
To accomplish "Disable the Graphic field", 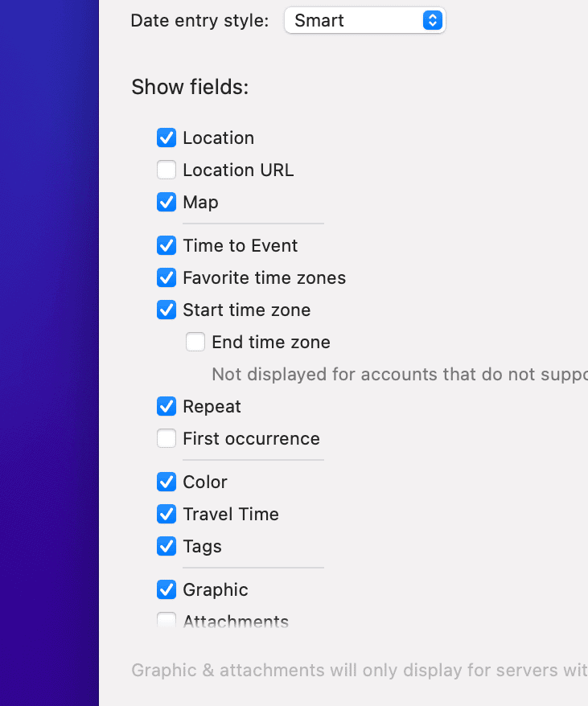I will point(166,589).
